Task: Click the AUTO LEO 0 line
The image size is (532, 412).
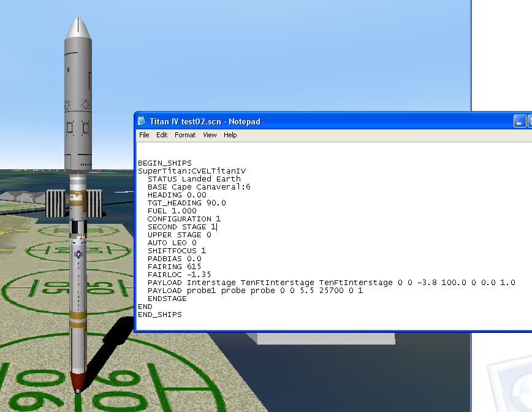Action: point(172,243)
